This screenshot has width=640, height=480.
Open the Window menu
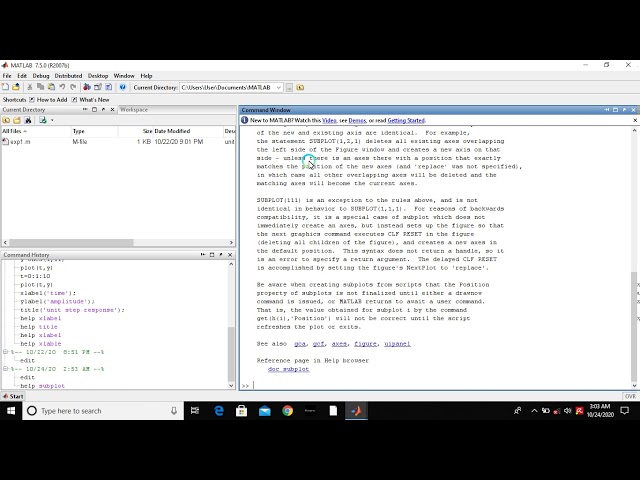pos(124,76)
